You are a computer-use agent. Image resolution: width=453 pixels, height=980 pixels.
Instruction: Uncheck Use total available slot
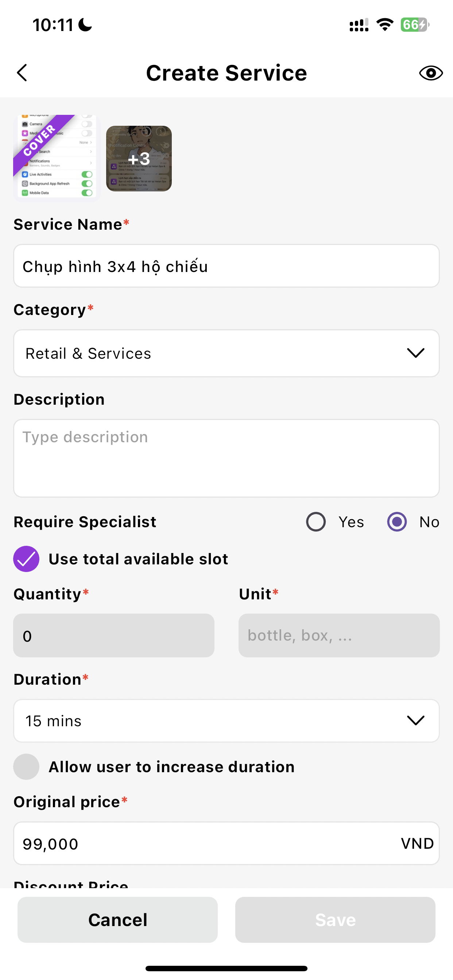coord(26,559)
